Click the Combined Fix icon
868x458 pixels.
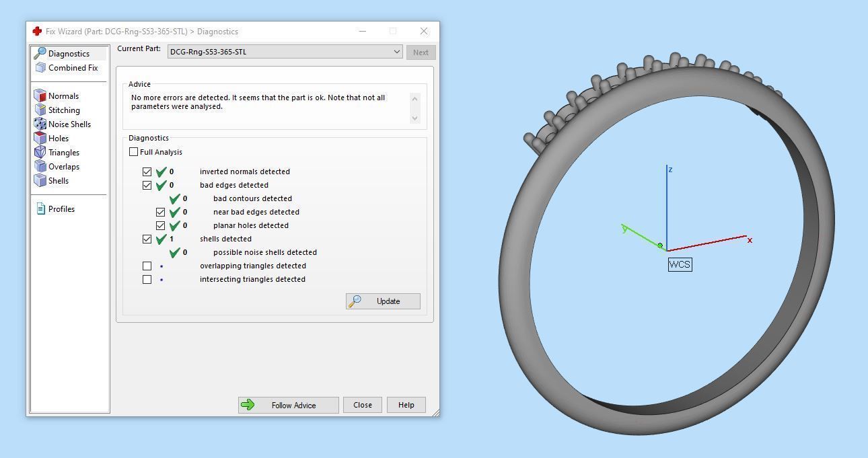pyautogui.click(x=40, y=67)
